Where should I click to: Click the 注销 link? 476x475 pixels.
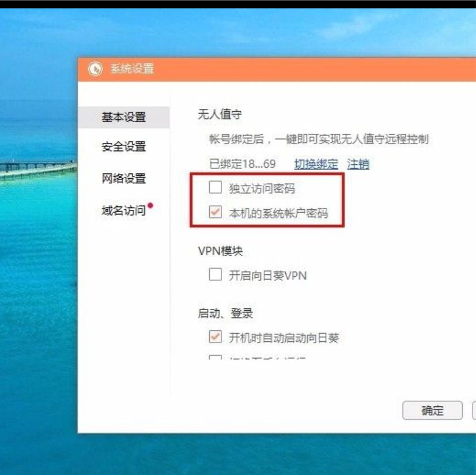click(x=358, y=164)
